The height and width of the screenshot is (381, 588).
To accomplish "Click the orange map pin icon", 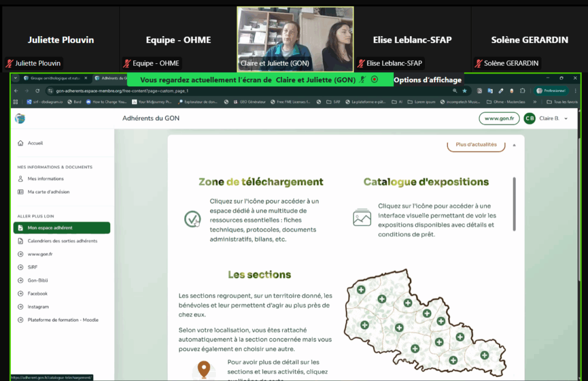I will (x=203, y=369).
